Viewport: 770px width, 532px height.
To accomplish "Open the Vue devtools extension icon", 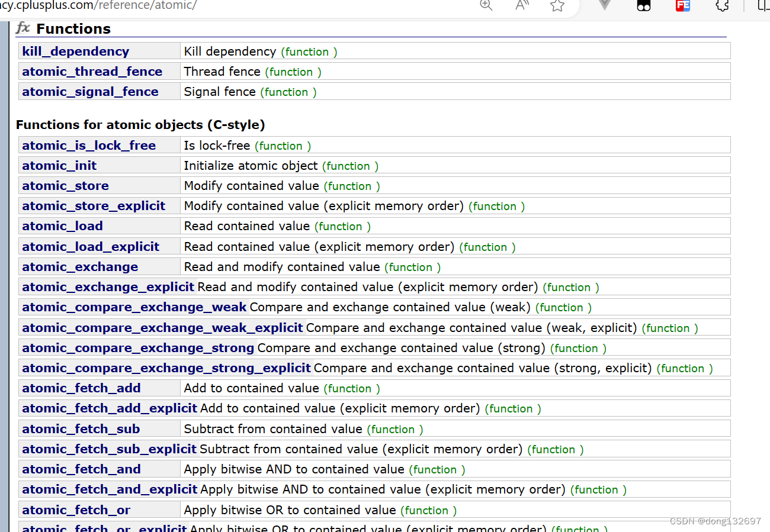I will 605,5.
